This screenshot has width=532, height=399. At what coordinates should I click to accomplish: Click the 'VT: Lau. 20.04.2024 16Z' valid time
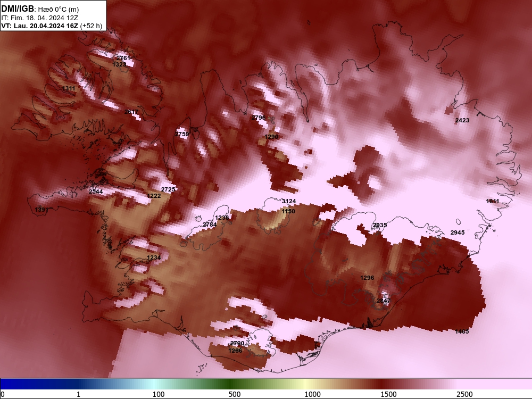(x=40, y=26)
